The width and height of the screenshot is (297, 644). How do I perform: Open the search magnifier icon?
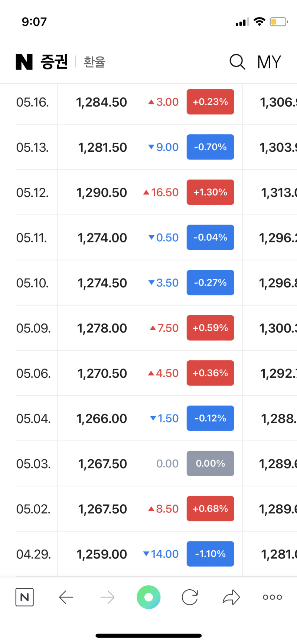coord(238,62)
